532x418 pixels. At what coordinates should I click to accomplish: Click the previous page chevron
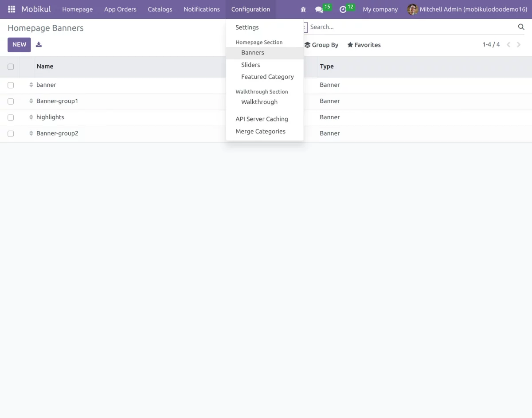tap(508, 44)
